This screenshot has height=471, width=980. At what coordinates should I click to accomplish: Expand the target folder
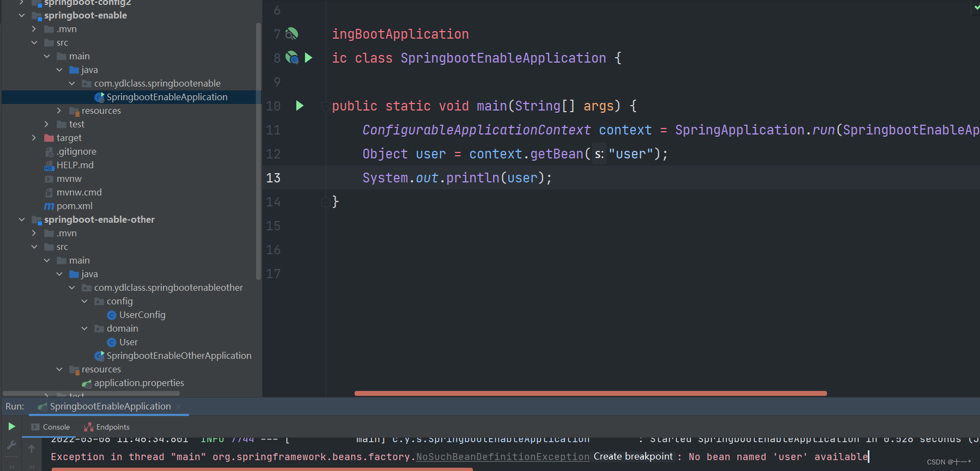(34, 138)
